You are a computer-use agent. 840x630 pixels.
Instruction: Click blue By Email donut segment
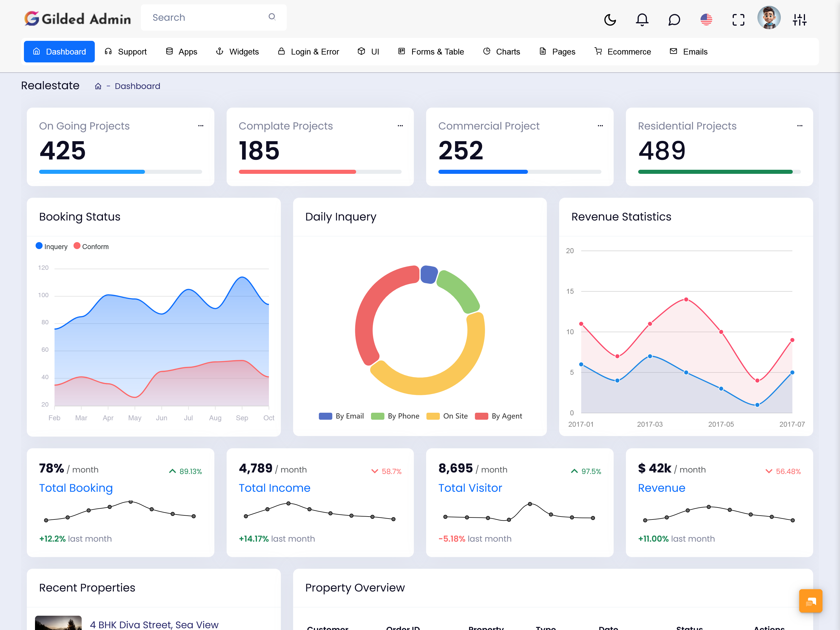pos(429,274)
